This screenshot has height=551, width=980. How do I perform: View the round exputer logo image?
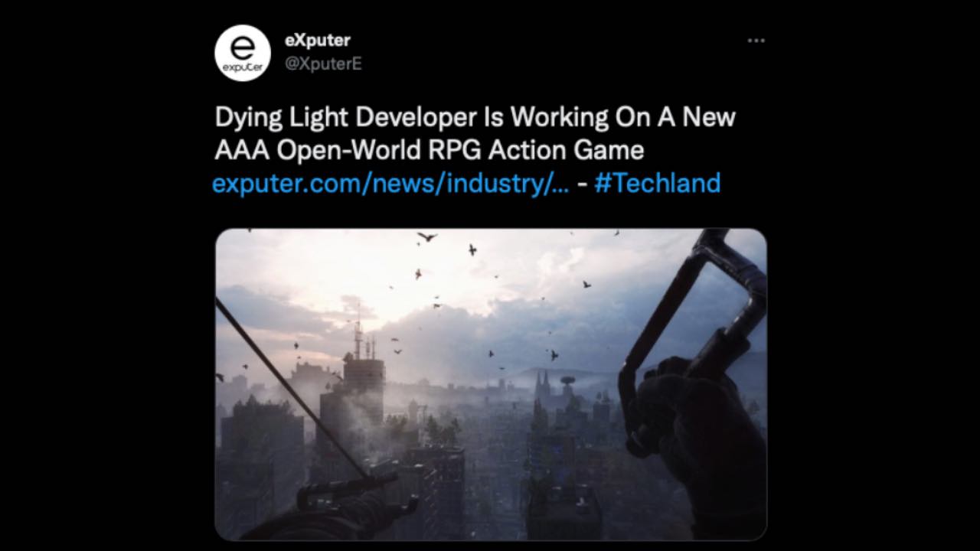click(x=242, y=53)
